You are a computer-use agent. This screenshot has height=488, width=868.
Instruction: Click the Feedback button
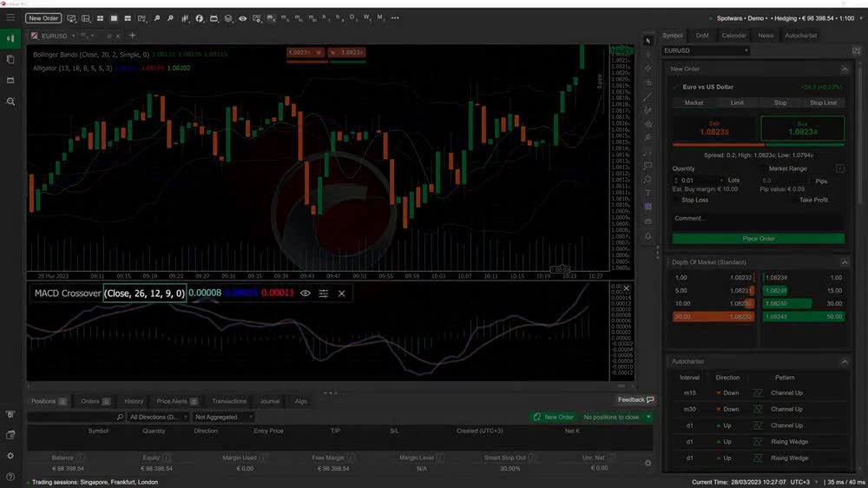click(636, 400)
